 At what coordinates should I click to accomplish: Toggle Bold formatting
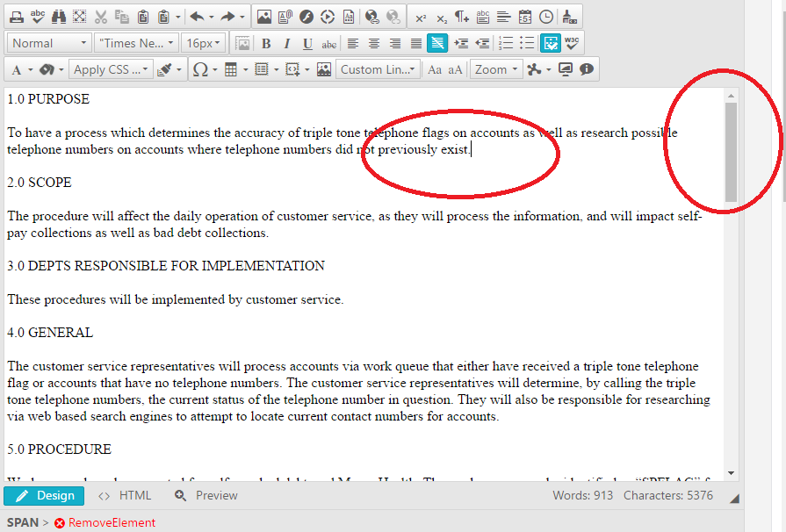pos(266,44)
